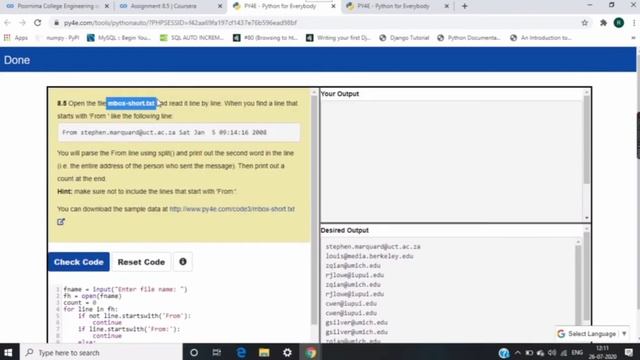Click the volume speaker tray icon

click(552, 353)
